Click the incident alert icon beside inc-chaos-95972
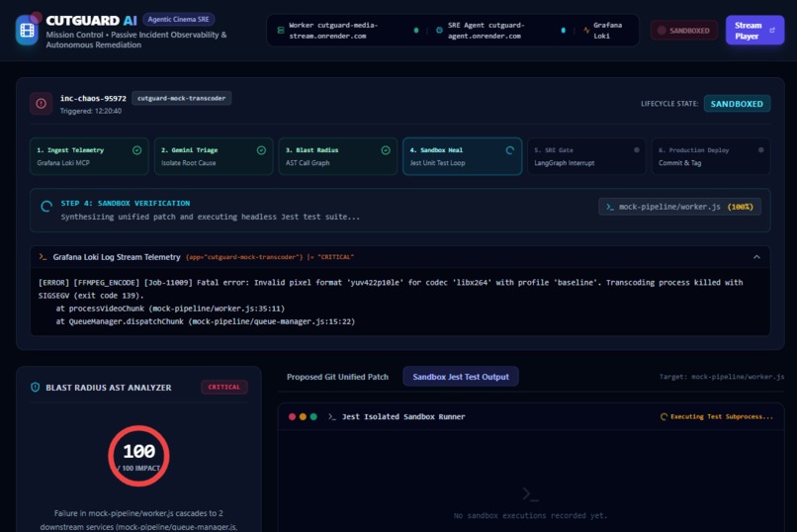The width and height of the screenshot is (797, 532). [42, 104]
